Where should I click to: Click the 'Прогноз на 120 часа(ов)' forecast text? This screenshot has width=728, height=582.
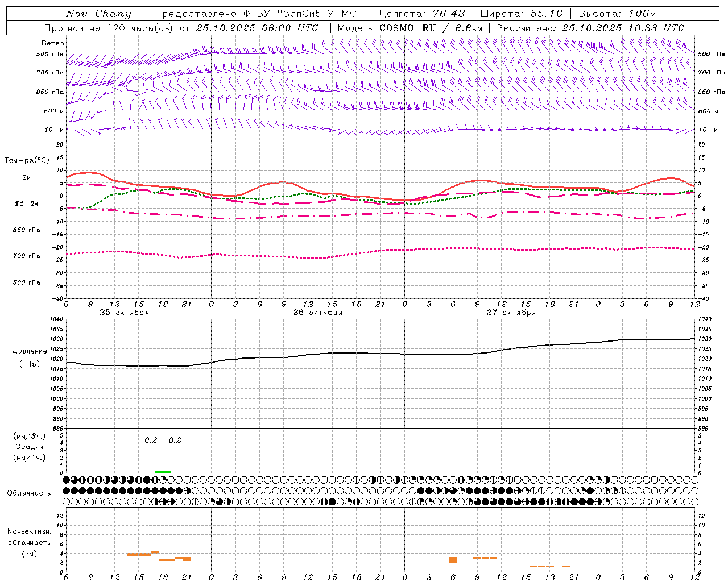coord(110,28)
